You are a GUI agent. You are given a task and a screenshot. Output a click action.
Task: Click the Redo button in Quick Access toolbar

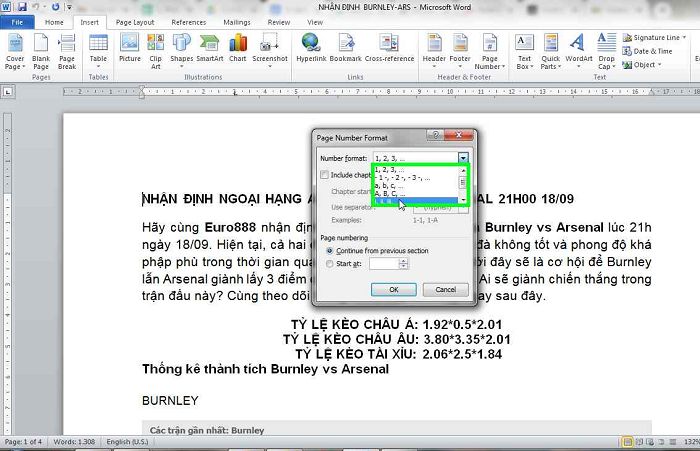pos(55,7)
